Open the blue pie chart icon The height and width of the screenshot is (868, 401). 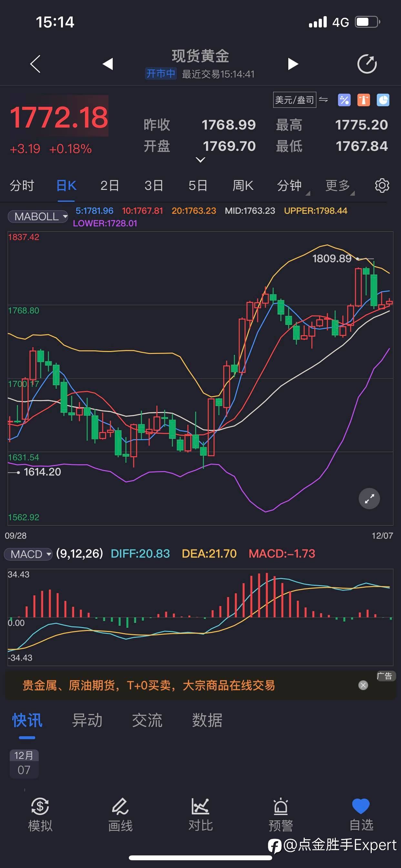coord(383,100)
